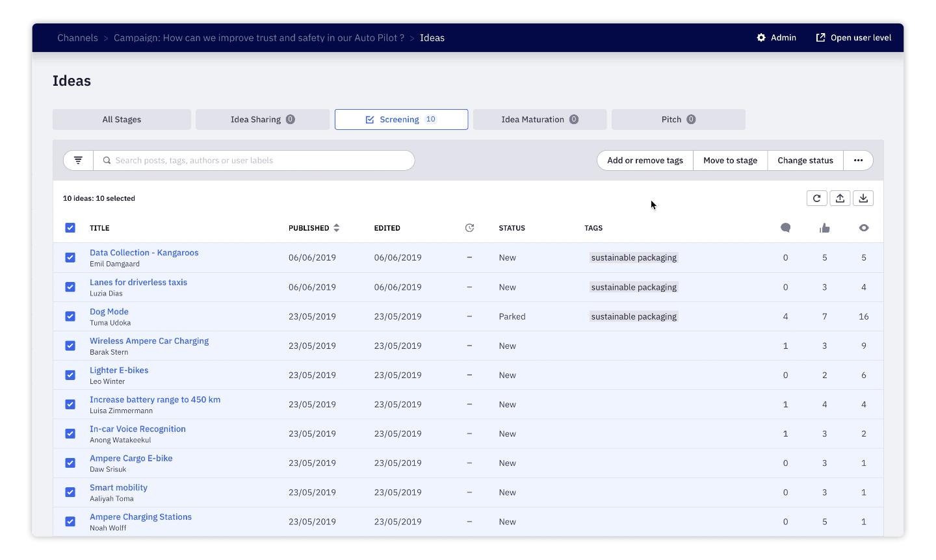Open the Lighter E-bikes idea
The image size is (936, 560).
coord(119,370)
